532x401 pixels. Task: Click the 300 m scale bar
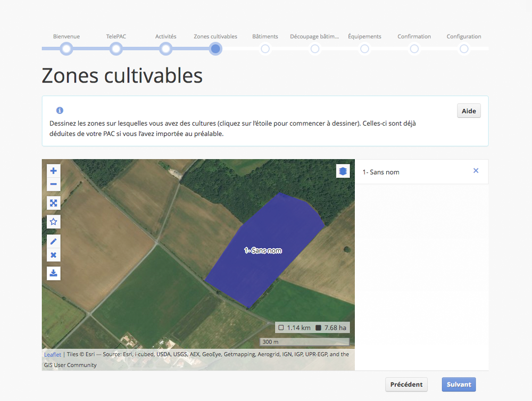coord(304,341)
